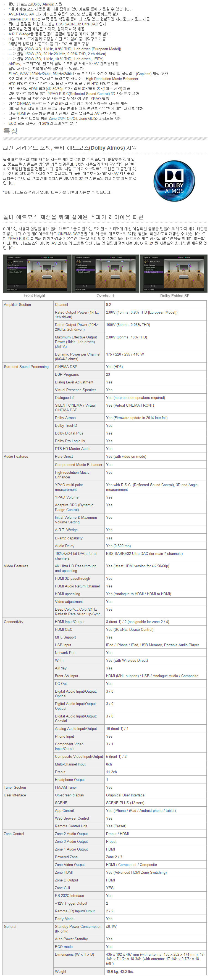Click the Overhead caption below the image

click(x=105, y=296)
